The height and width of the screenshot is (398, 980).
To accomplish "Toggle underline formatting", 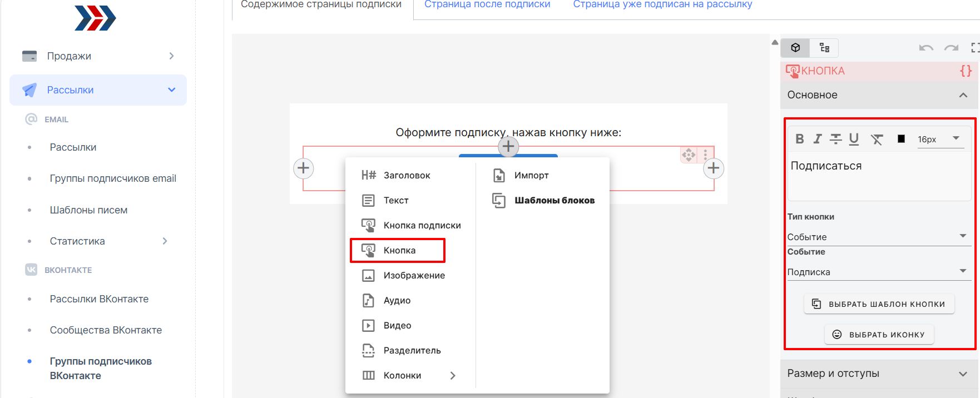I will 854,139.
